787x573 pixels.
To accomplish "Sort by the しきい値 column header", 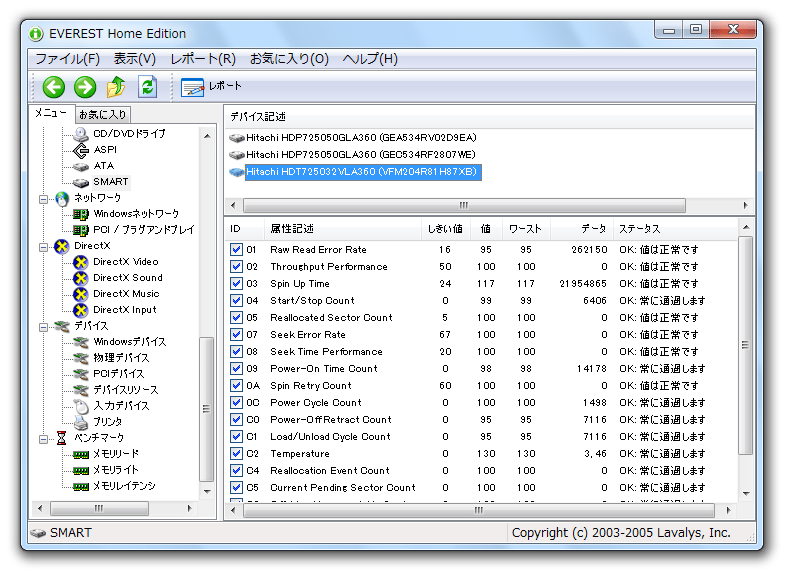I will click(x=445, y=229).
